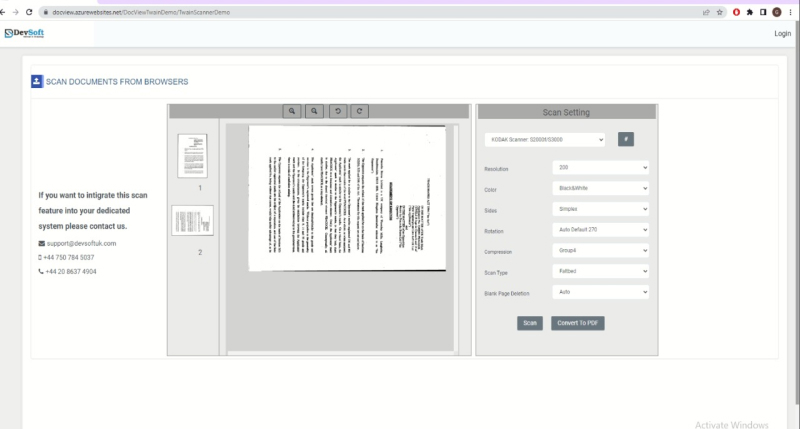The height and width of the screenshot is (429, 800).
Task: Expand the Blank Page Deletion dropdown
Action: click(600, 292)
